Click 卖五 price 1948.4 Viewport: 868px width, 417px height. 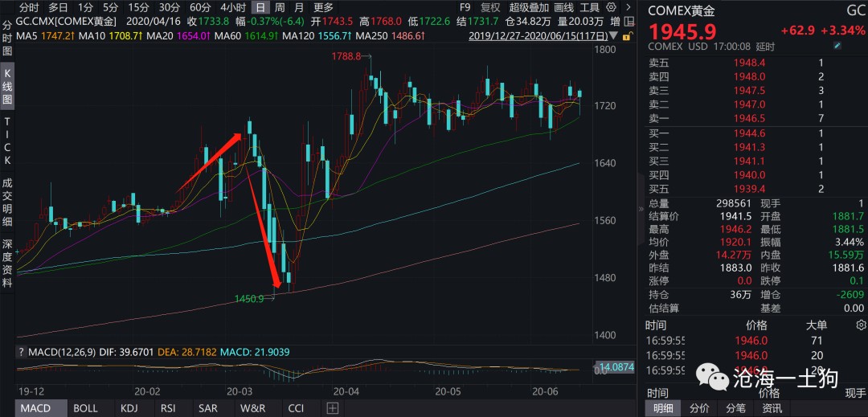750,63
